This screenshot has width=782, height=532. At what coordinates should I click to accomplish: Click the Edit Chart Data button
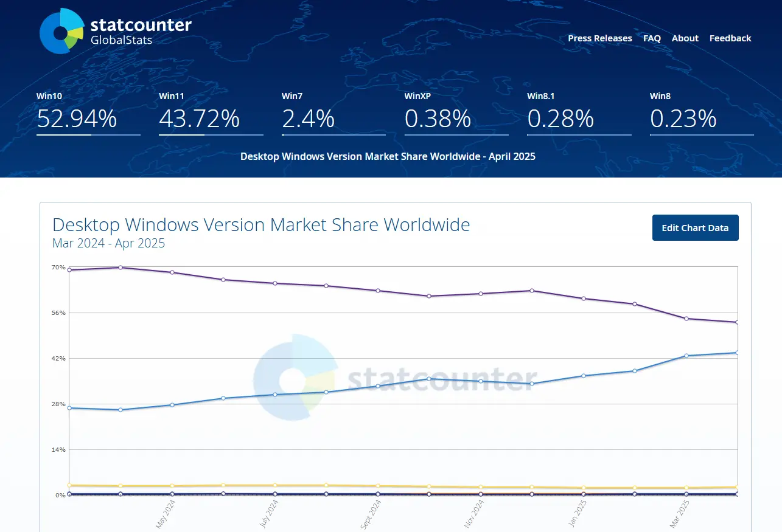pos(696,227)
